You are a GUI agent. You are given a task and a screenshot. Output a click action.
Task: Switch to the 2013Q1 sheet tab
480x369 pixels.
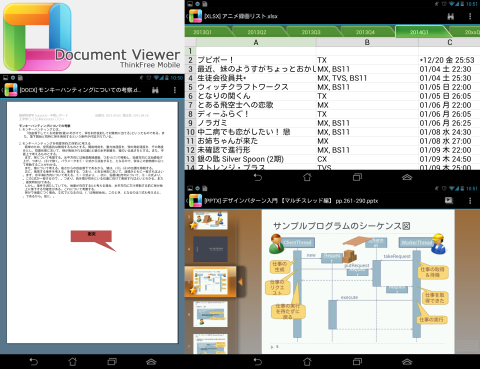[x=207, y=32]
